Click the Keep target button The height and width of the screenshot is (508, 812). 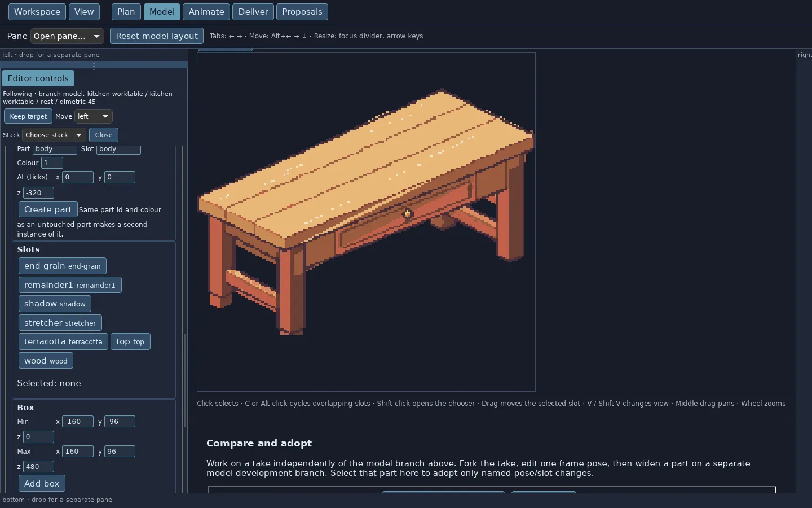(x=28, y=116)
